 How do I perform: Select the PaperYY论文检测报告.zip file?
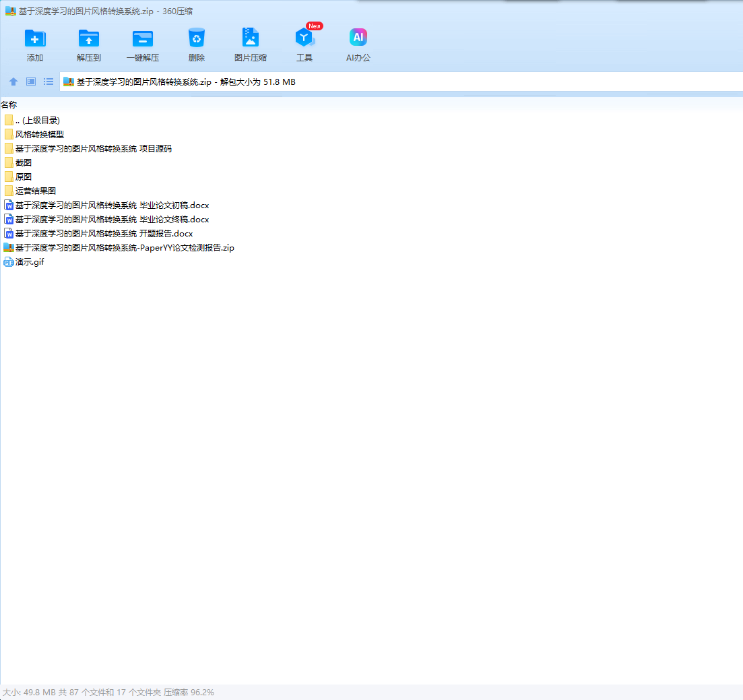pyautogui.click(x=119, y=248)
